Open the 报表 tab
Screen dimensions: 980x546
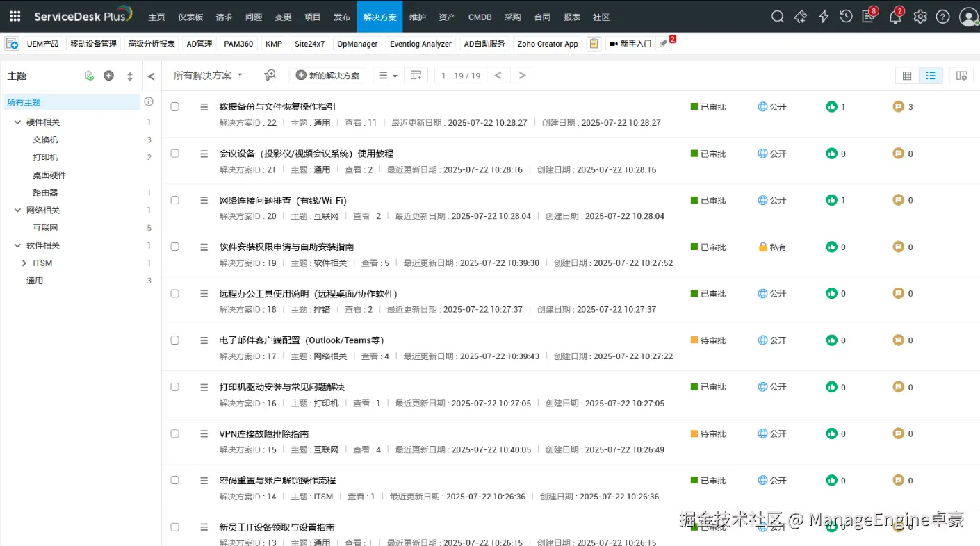[x=572, y=17]
